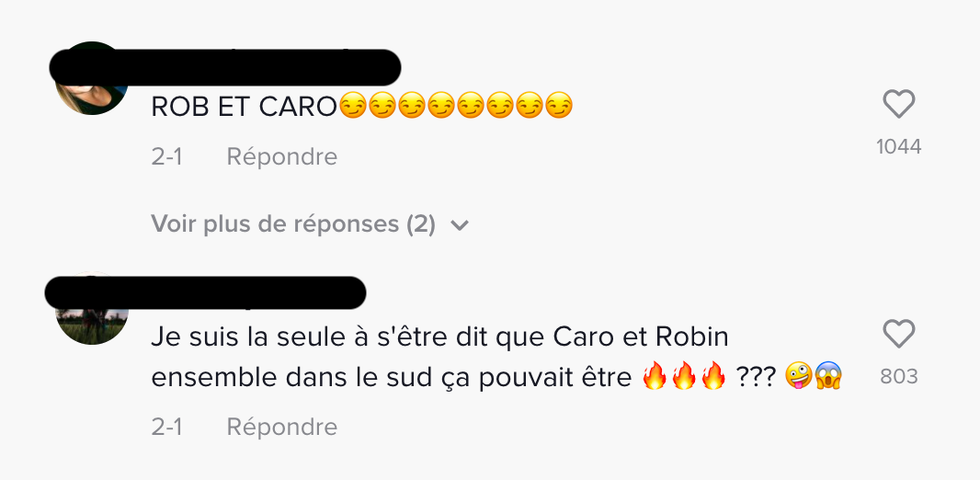Expand replies using the chevron arrow
980x480 pixels.
pyautogui.click(x=460, y=225)
